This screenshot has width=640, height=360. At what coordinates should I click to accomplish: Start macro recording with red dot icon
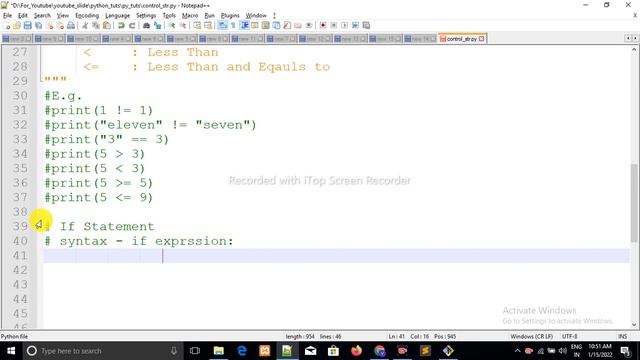tap(323, 26)
